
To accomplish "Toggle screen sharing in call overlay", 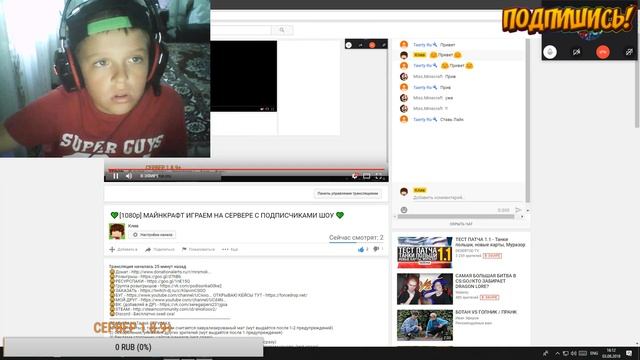I will tap(629, 52).
